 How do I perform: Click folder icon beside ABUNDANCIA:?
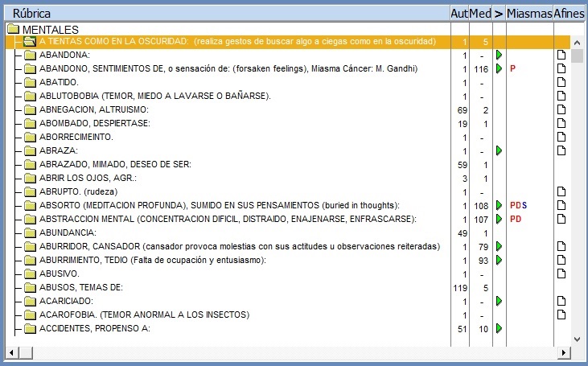click(x=30, y=233)
